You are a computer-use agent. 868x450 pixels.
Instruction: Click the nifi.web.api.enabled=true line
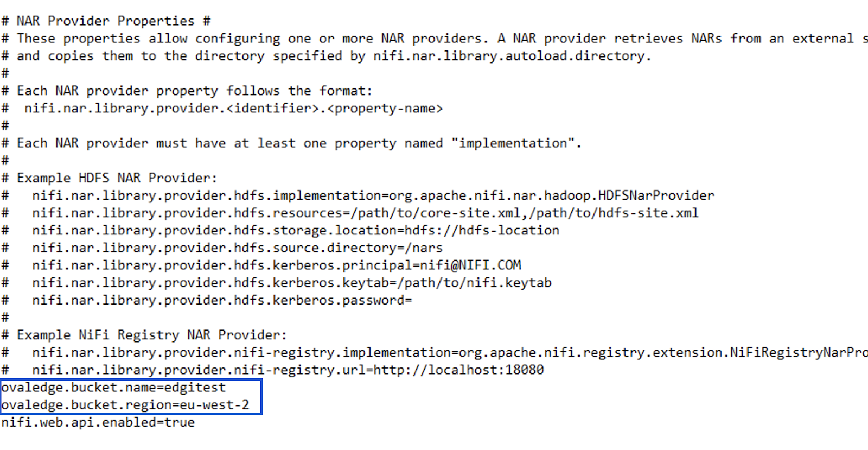[98, 422]
